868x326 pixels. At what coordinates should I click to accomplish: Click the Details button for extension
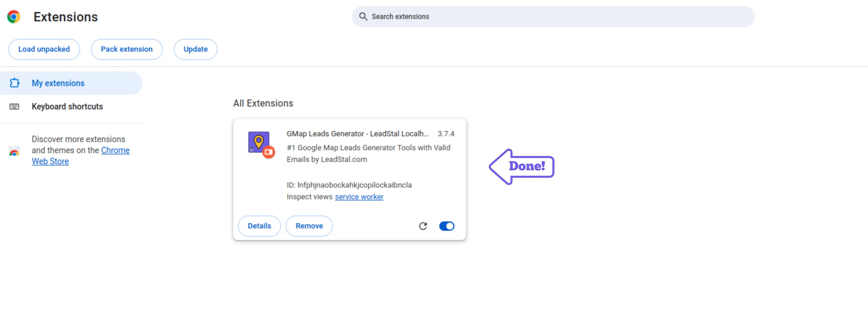[259, 226]
